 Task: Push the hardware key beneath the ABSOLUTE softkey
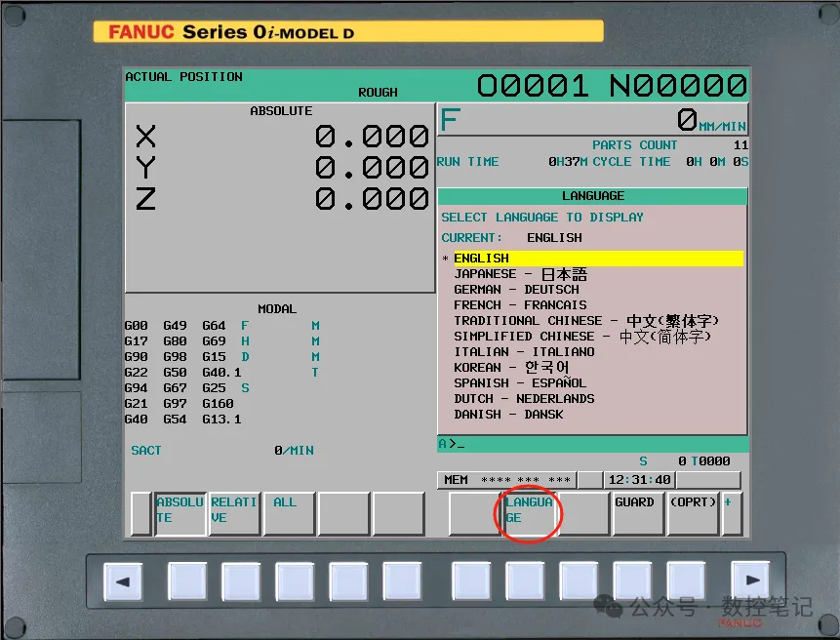tap(187, 581)
